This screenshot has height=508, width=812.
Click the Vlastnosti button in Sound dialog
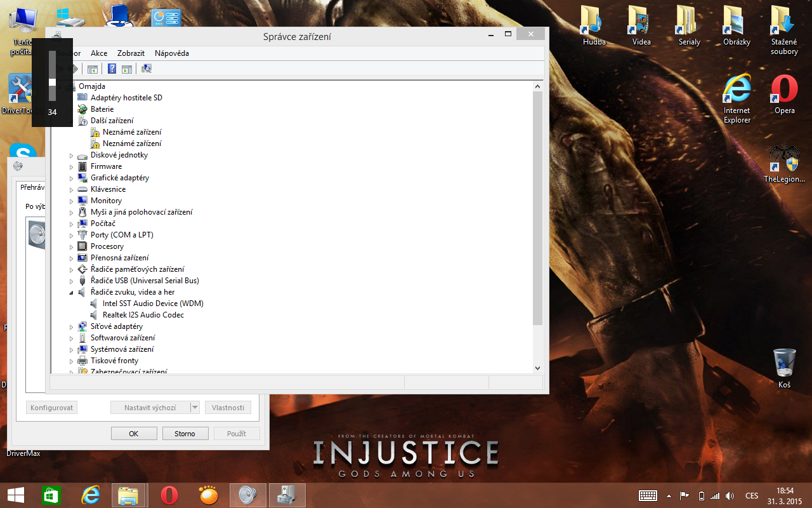(228, 408)
